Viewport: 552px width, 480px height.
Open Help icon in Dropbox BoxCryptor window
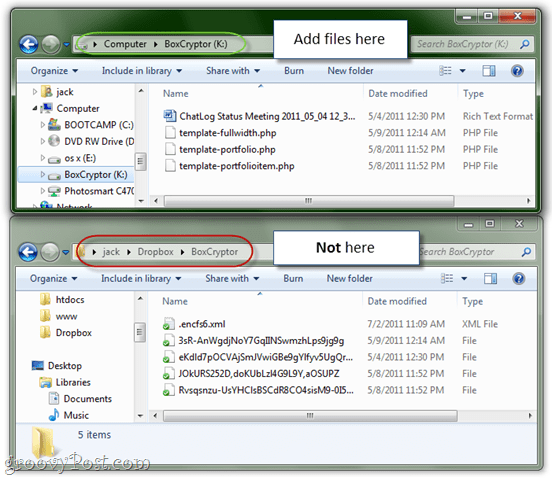point(519,279)
